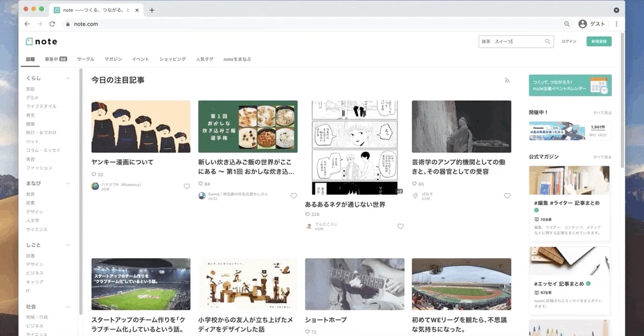Open the サークル tab
This screenshot has width=644, height=336.
click(85, 59)
